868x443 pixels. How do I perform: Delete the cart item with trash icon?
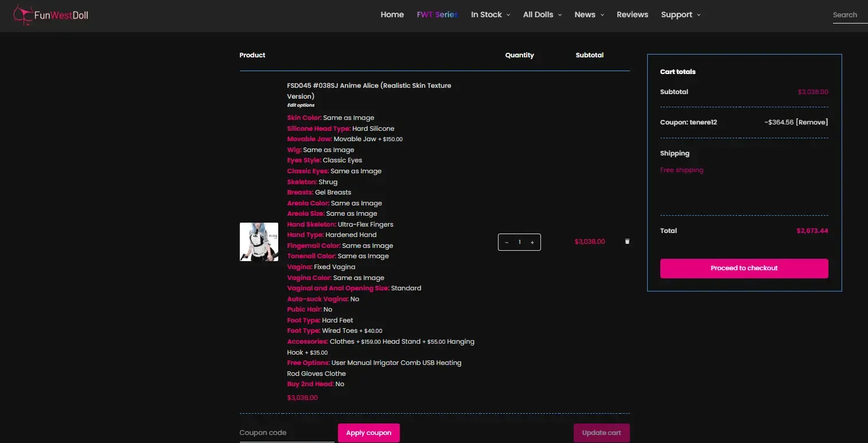point(627,242)
